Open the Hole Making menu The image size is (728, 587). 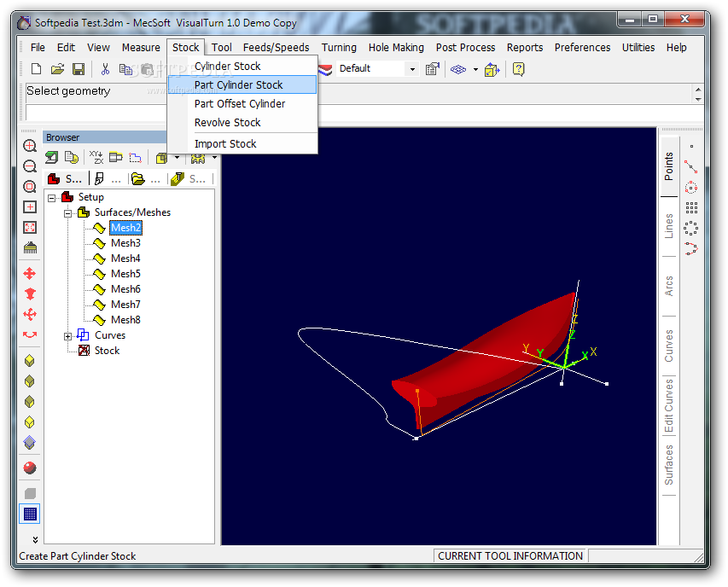point(396,47)
